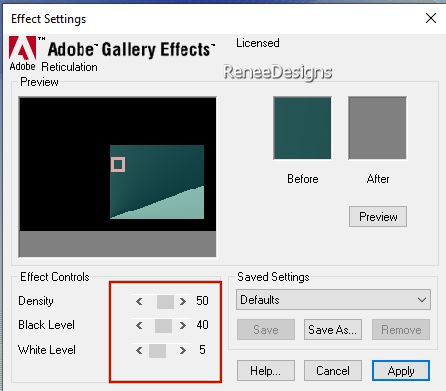Click the White Level right arrow
The width and height of the screenshot is (446, 391).
click(x=183, y=350)
